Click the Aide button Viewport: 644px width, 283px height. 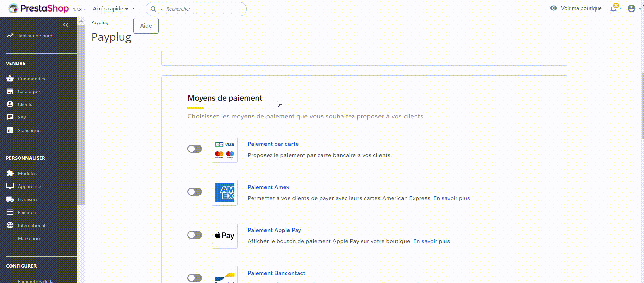(x=146, y=26)
